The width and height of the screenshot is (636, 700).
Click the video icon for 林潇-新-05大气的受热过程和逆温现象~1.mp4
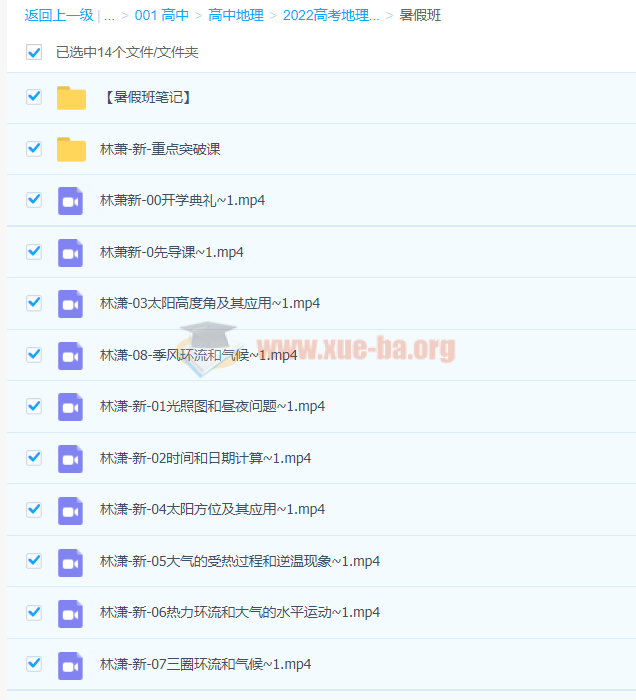(x=71, y=562)
